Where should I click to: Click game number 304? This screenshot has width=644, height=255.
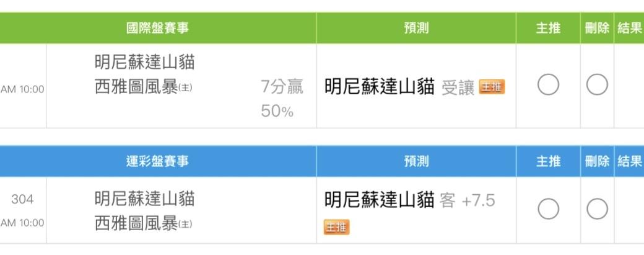click(x=22, y=200)
